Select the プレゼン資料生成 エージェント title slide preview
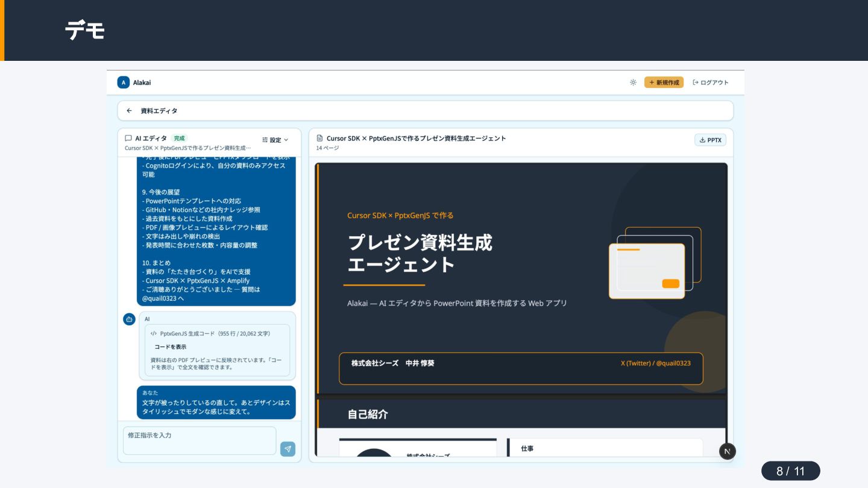 pyautogui.click(x=521, y=278)
